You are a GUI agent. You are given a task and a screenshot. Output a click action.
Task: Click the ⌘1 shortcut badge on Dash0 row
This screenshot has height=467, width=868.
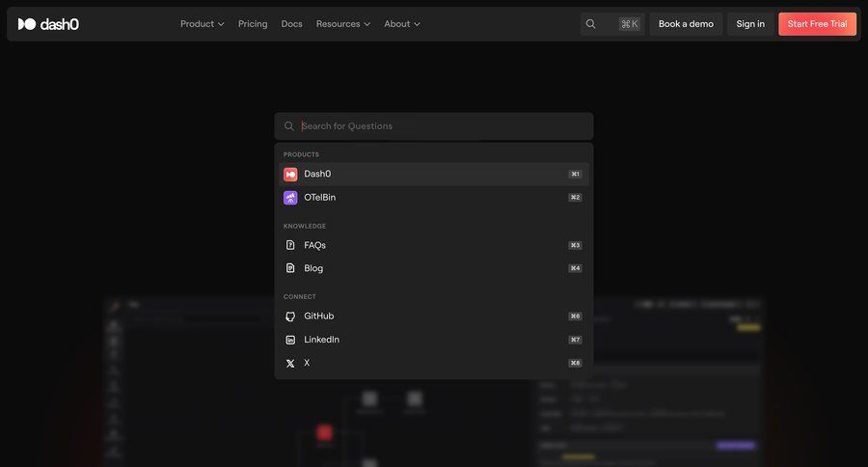pyautogui.click(x=575, y=174)
